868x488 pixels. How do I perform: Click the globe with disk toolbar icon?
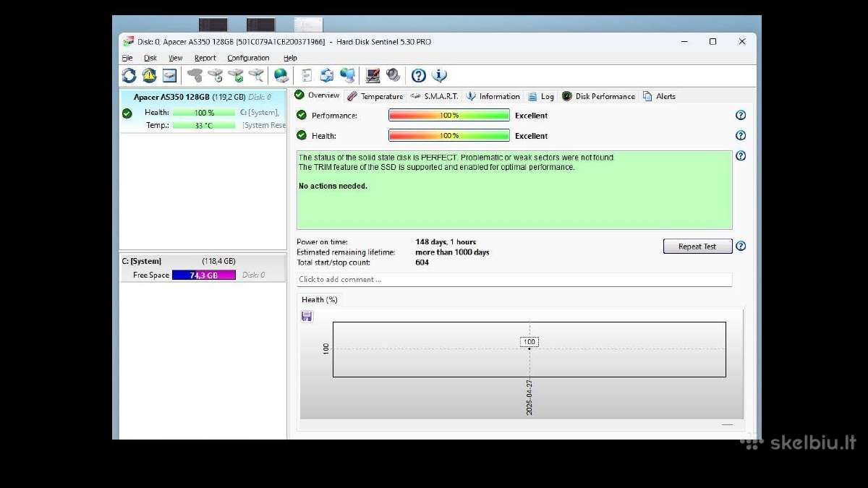281,75
